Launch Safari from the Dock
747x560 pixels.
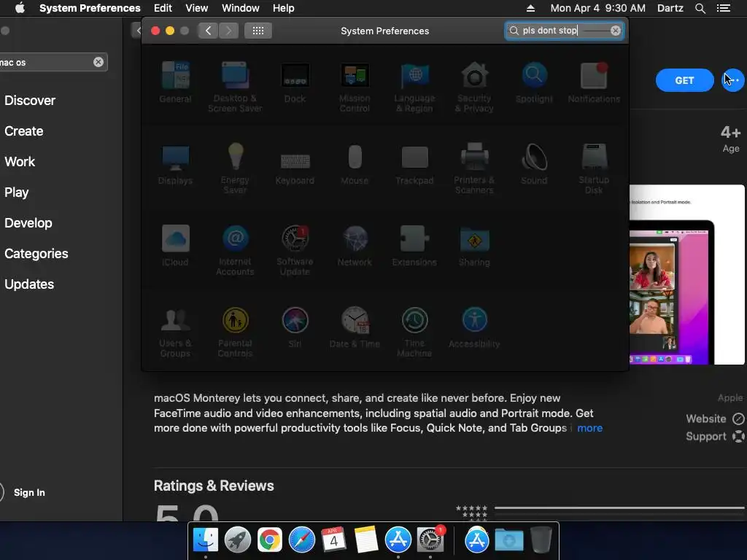(301, 540)
